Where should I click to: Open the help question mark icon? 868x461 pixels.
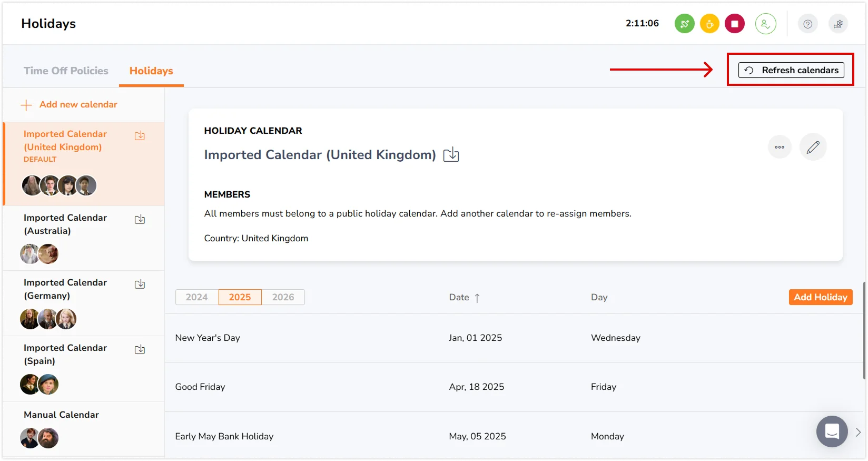pyautogui.click(x=807, y=24)
